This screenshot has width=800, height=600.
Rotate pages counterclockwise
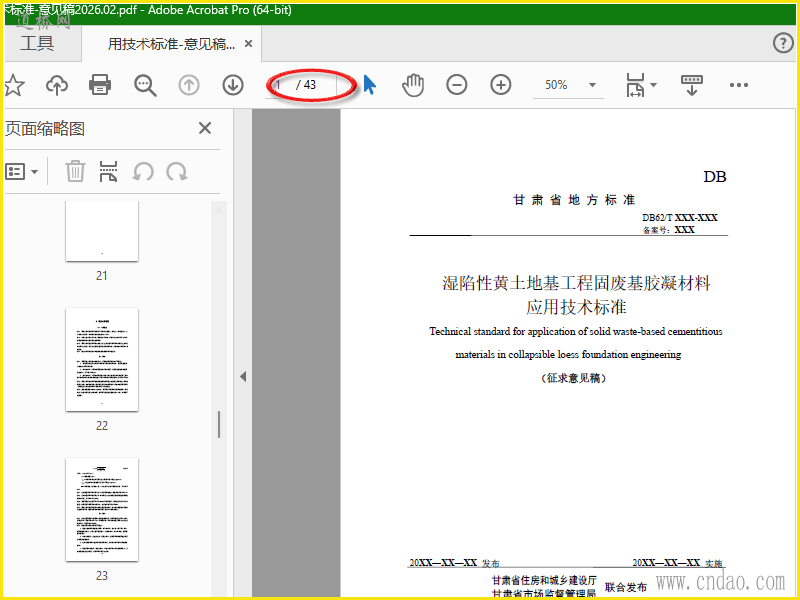[143, 171]
